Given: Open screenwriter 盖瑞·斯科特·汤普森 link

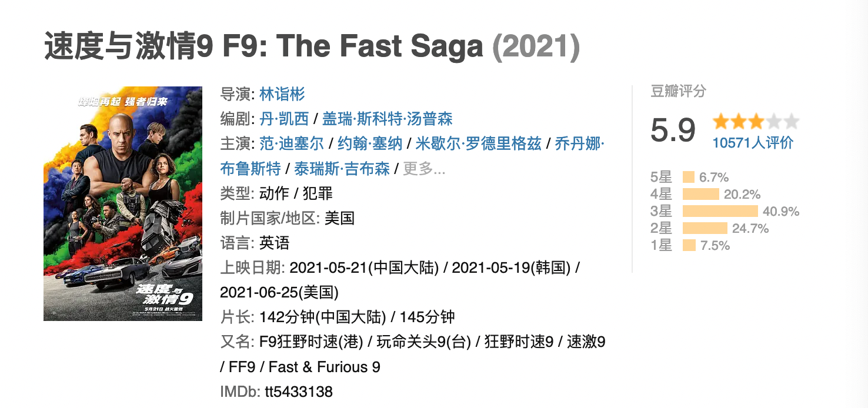Looking at the screenshot, I should (x=388, y=119).
